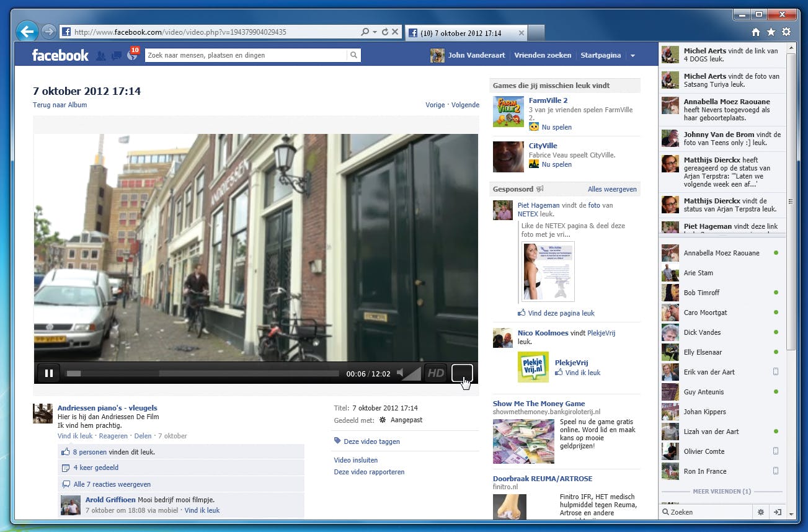Image resolution: width=808 pixels, height=532 pixels.
Task: Click 'Video insluiten' link
Action: (x=356, y=460)
